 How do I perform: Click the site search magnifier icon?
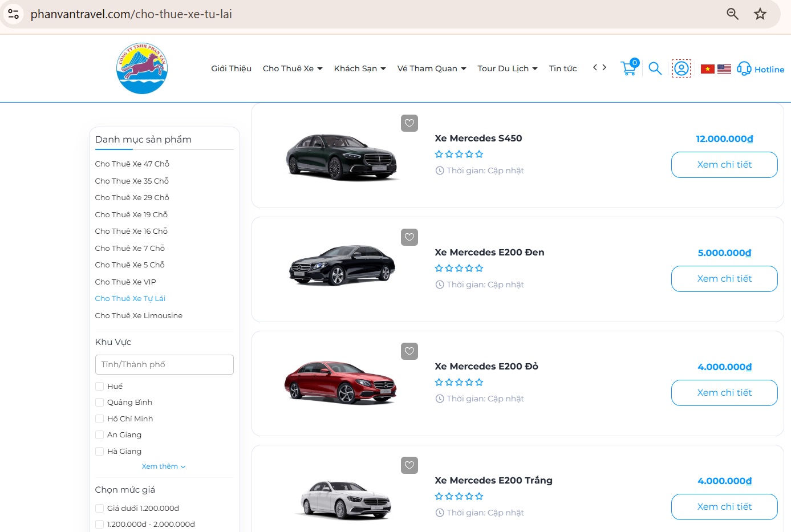pos(655,68)
